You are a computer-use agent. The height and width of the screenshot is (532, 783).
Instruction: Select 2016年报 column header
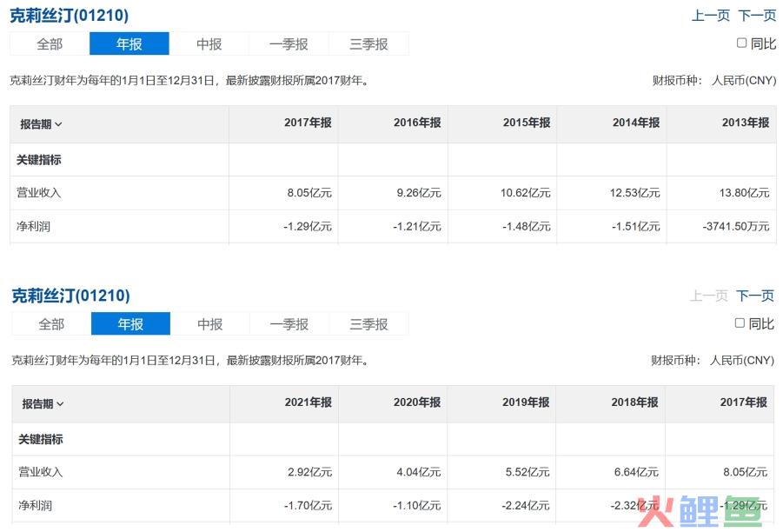coord(417,123)
